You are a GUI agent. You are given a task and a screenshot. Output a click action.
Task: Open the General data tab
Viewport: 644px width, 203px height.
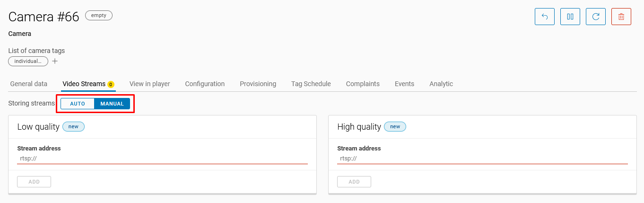pyautogui.click(x=29, y=84)
